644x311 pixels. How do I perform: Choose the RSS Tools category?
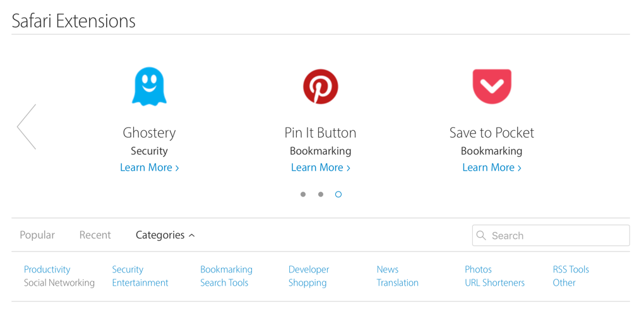(571, 269)
